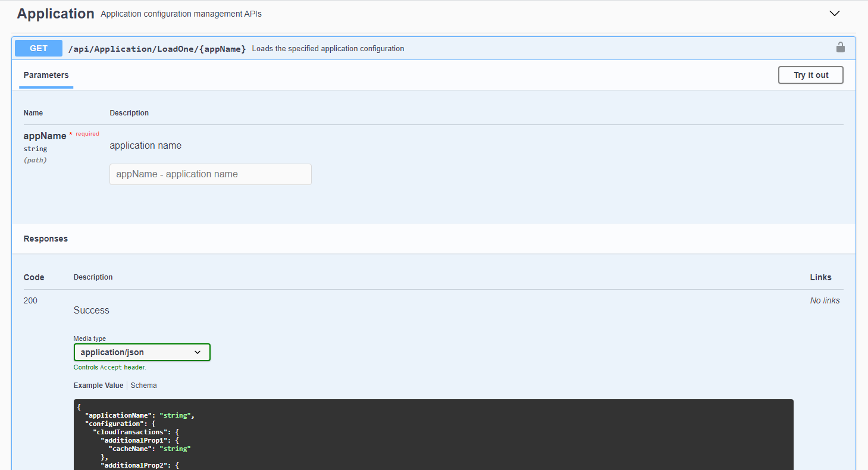Click the appName input field
This screenshot has width=868, height=470.
pyautogui.click(x=210, y=174)
